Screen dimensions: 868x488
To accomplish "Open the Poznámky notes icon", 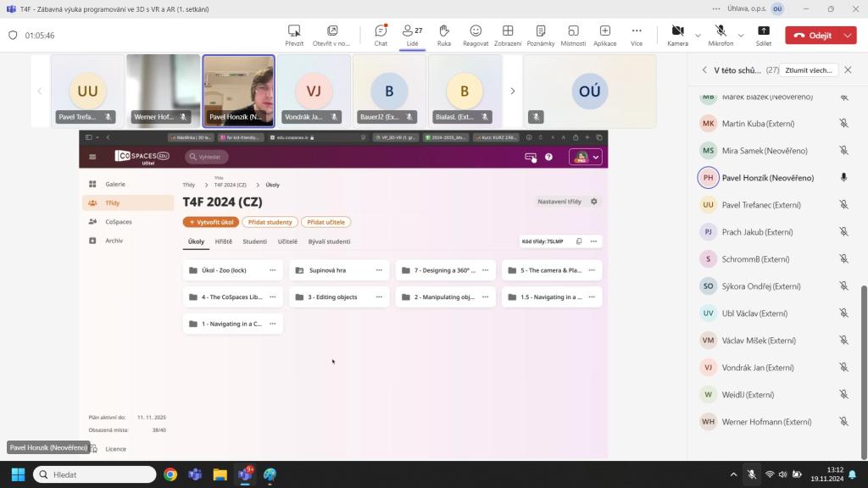I will pyautogui.click(x=540, y=35).
